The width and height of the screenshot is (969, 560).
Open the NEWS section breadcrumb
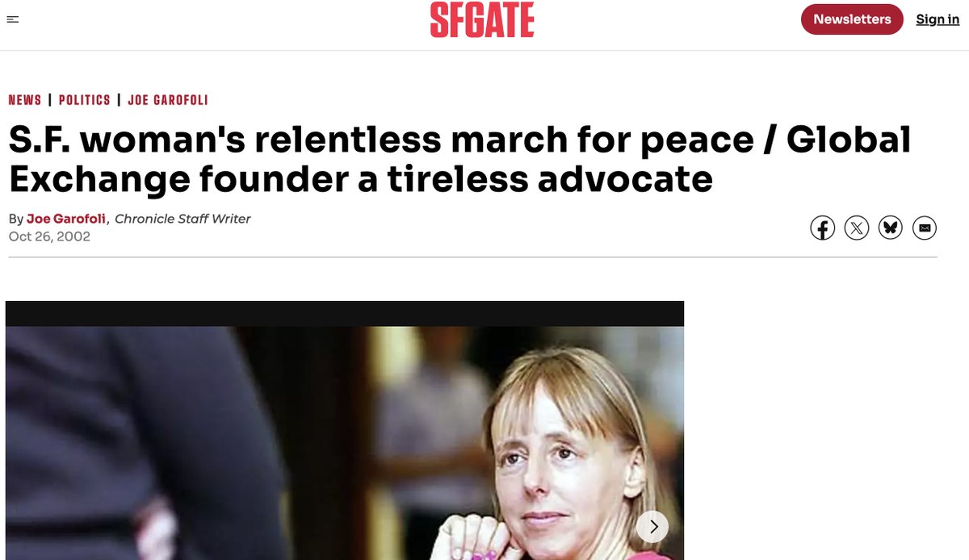[25, 100]
